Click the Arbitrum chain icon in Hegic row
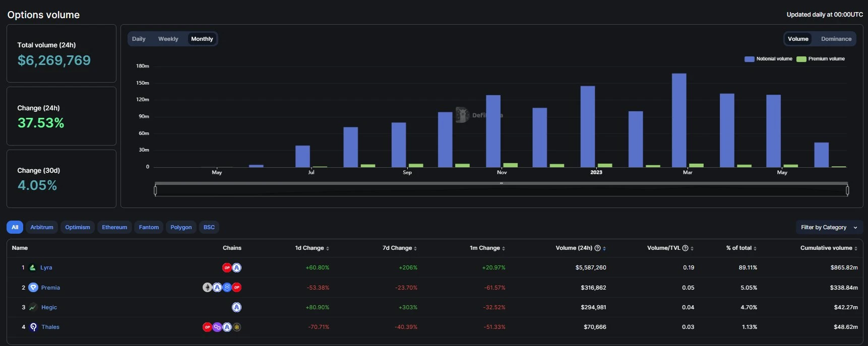This screenshot has width=868, height=346. [x=236, y=307]
